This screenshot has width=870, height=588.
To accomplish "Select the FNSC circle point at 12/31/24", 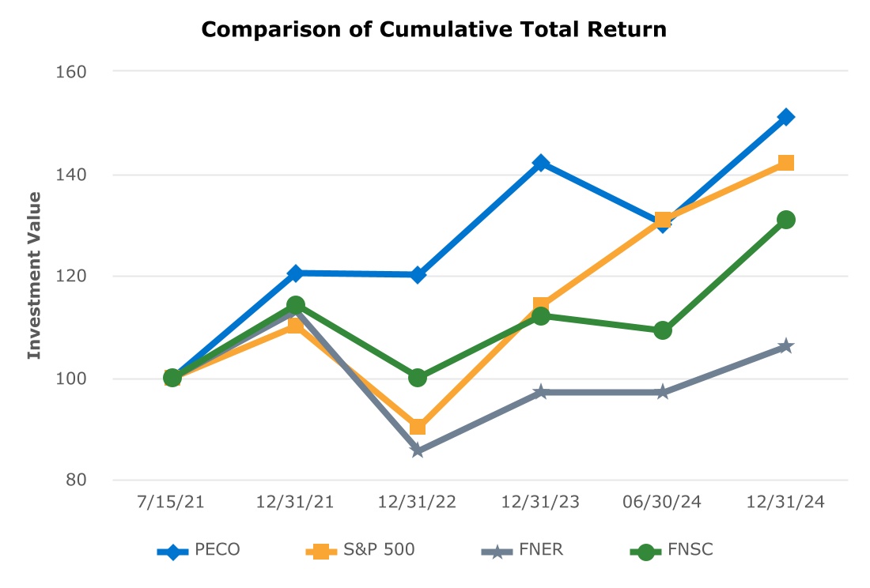I will tap(785, 220).
